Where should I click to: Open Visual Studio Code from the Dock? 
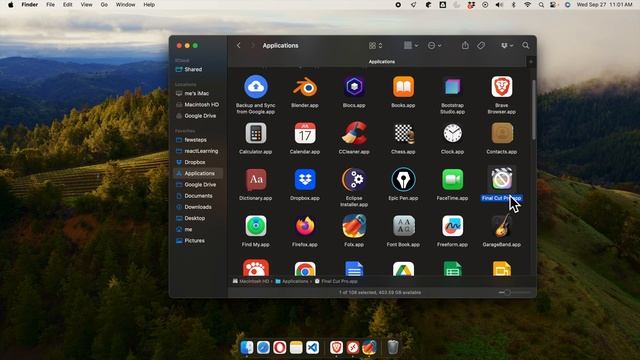(x=313, y=347)
